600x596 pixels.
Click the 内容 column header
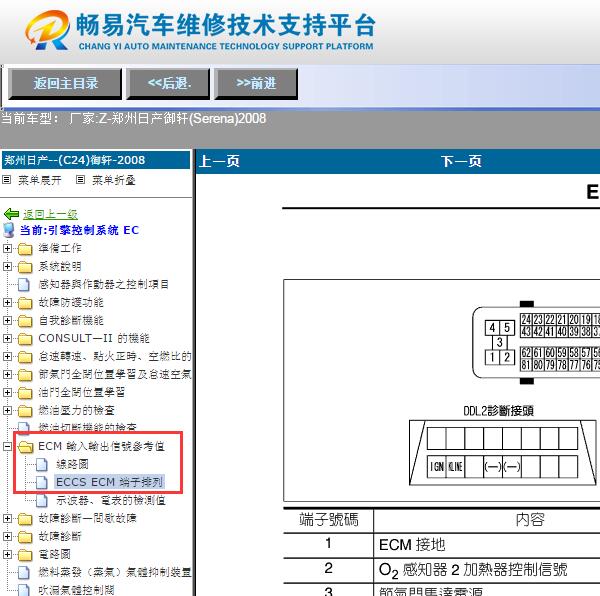[x=530, y=519]
